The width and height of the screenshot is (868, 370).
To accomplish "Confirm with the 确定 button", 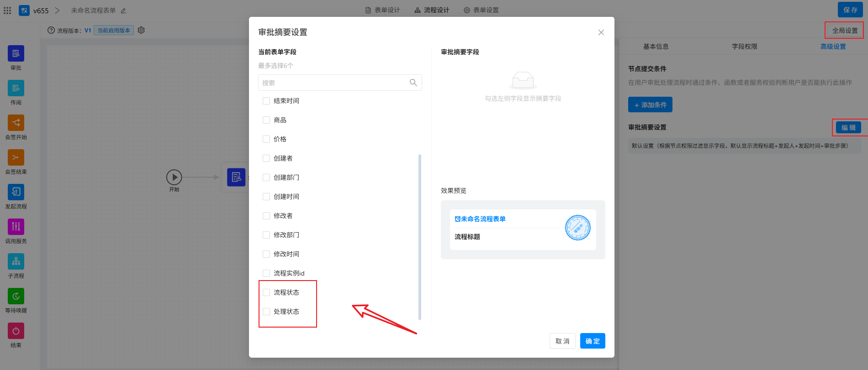I will [x=593, y=341].
